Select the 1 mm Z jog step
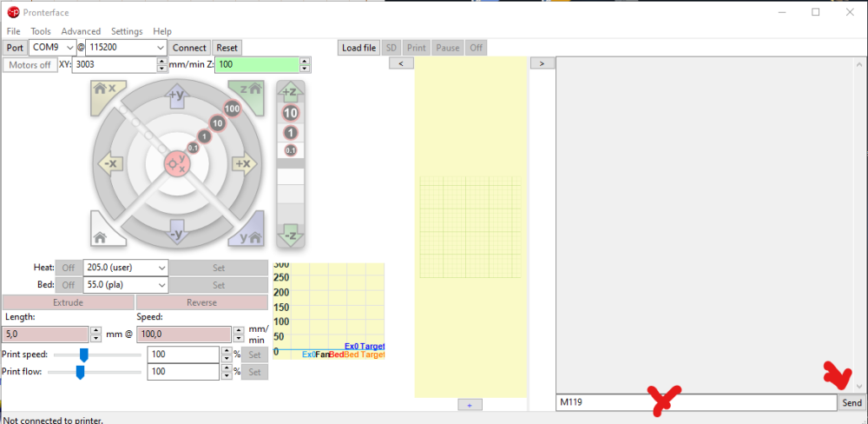The height and width of the screenshot is (424, 868). coord(291,133)
